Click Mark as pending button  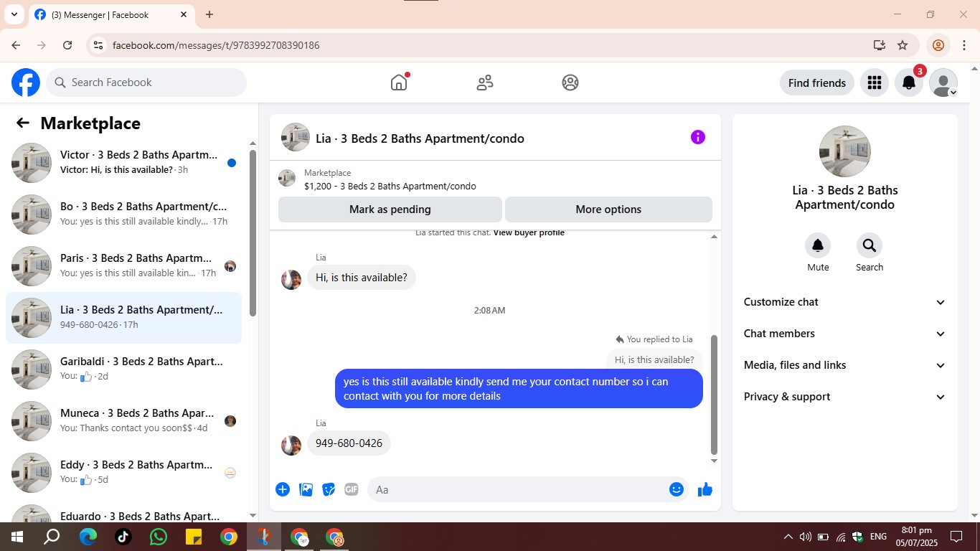pyautogui.click(x=390, y=209)
